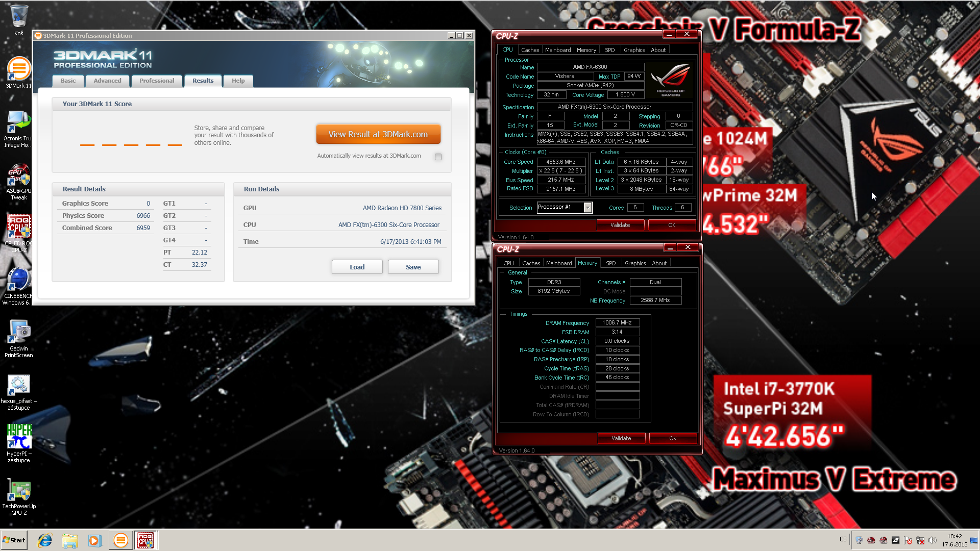Screen dimensions: 980x551
Task: Click the Action Center flag tray icon
Action: point(908,540)
